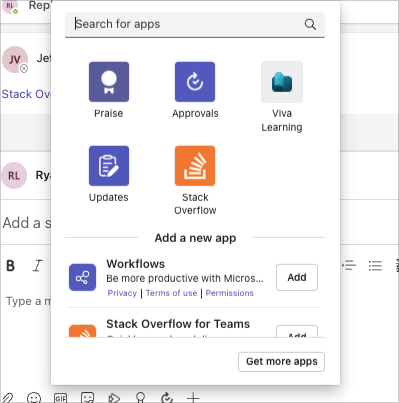This screenshot has height=403, width=399.
Task: Click the Get more apps button
Action: pyautogui.click(x=281, y=362)
